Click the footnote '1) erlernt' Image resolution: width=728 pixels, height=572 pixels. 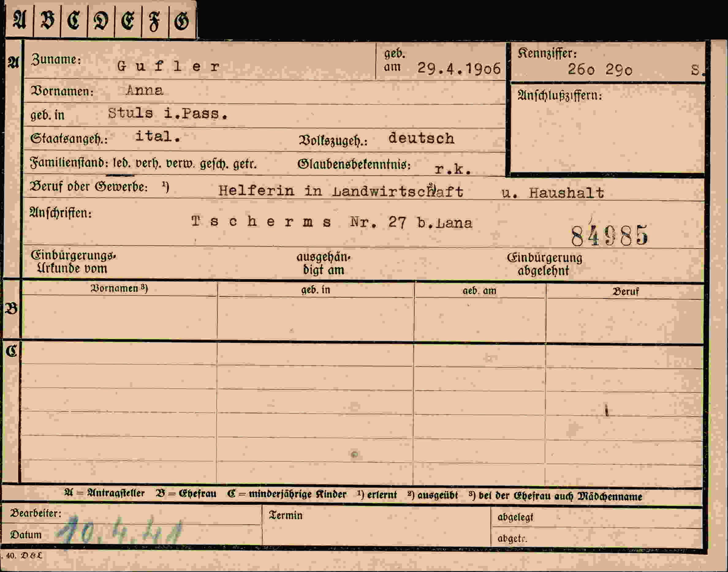[x=377, y=495]
